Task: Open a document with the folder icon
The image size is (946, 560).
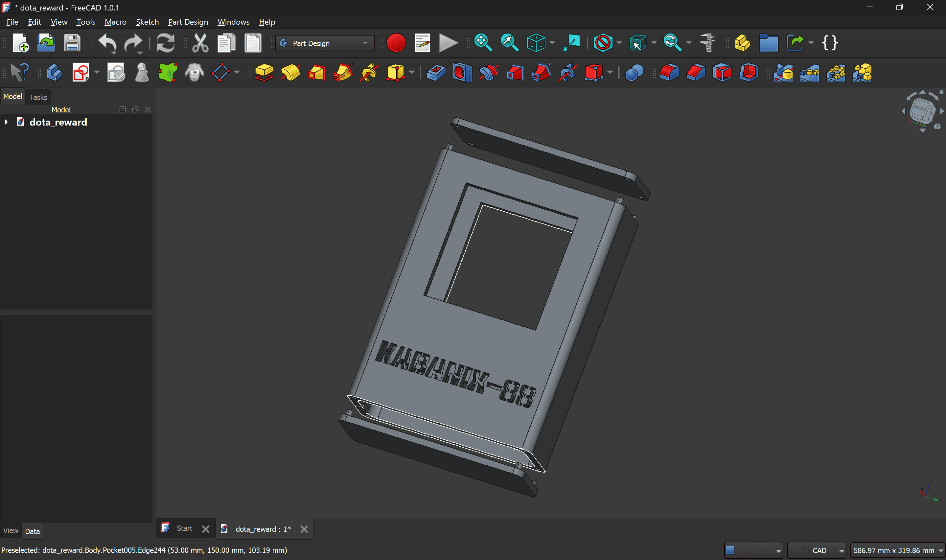Action: 46,43
